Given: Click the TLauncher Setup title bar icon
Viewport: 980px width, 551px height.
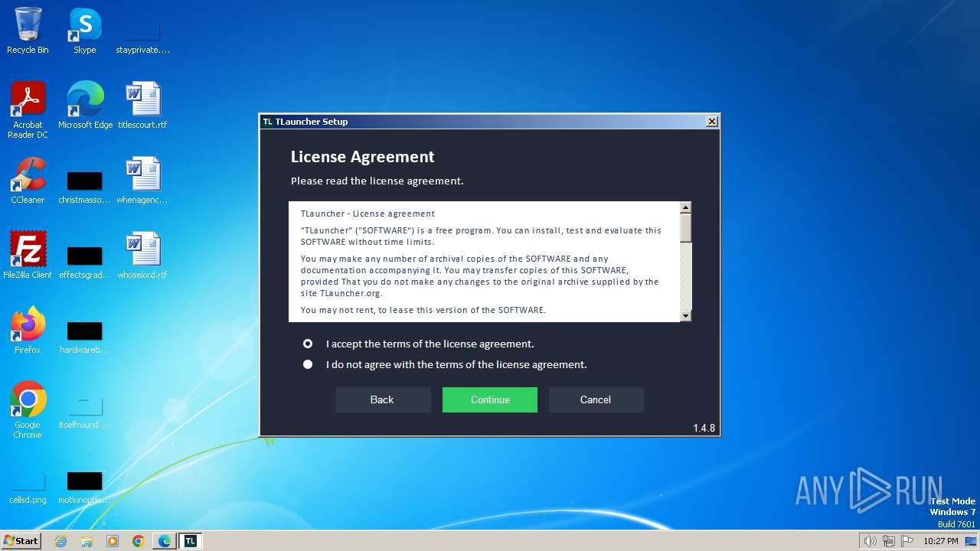Looking at the screenshot, I should click(267, 122).
